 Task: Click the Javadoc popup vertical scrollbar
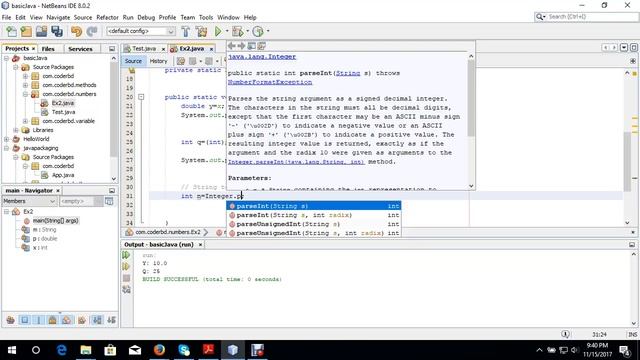[471, 121]
